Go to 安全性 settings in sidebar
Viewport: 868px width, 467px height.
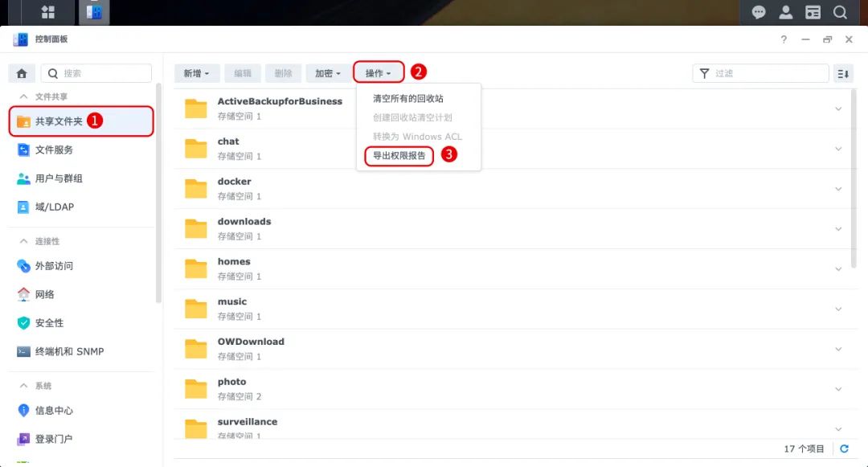49,323
